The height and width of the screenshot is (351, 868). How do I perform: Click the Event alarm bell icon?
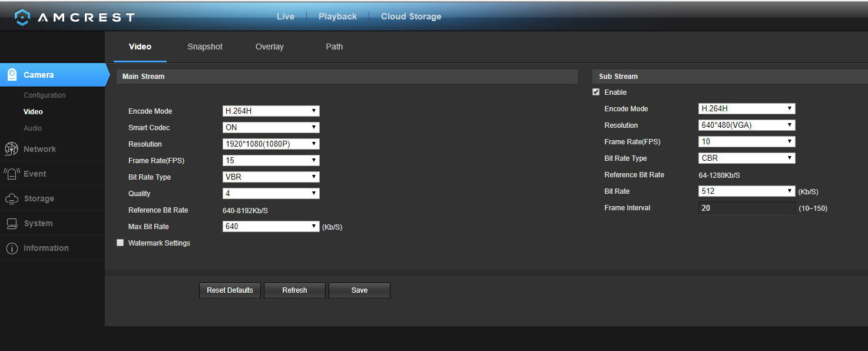11,174
